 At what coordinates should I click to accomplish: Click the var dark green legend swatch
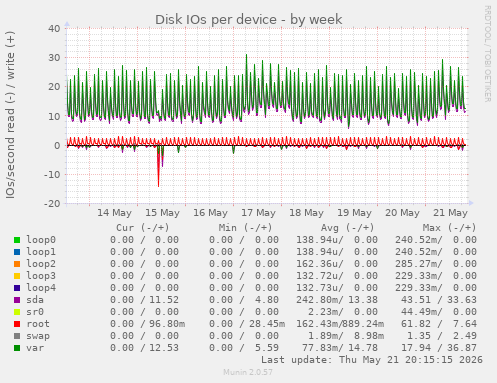17,348
